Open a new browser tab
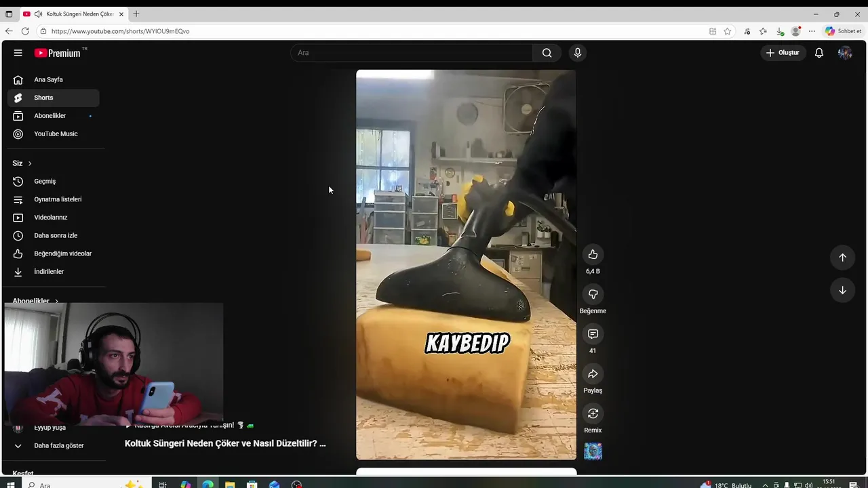This screenshot has height=488, width=868. [x=136, y=14]
